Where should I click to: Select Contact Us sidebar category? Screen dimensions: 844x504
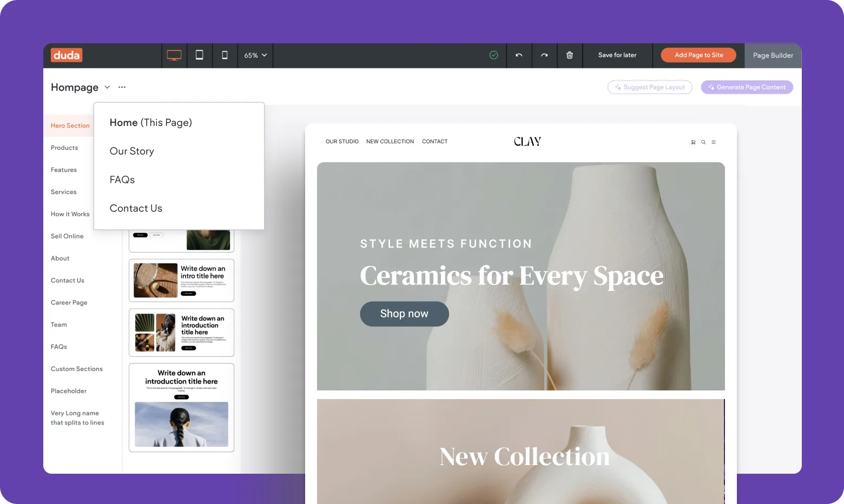coord(68,281)
